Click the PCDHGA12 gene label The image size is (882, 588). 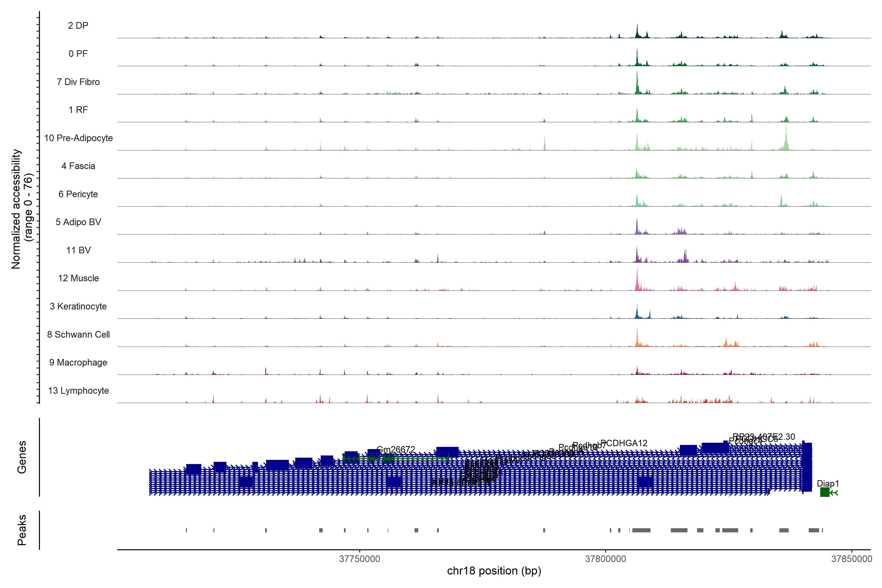click(624, 443)
